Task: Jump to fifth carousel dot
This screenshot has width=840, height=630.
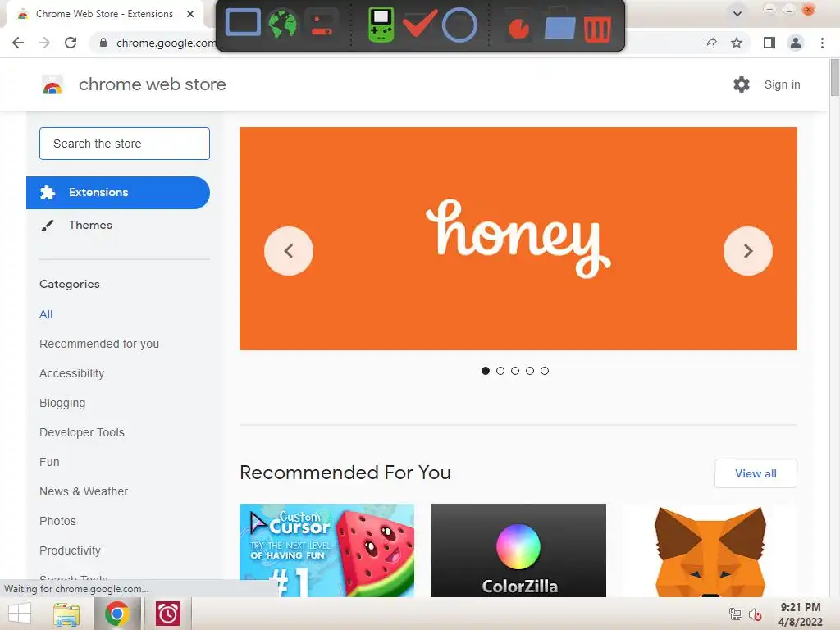Action: [x=545, y=371]
